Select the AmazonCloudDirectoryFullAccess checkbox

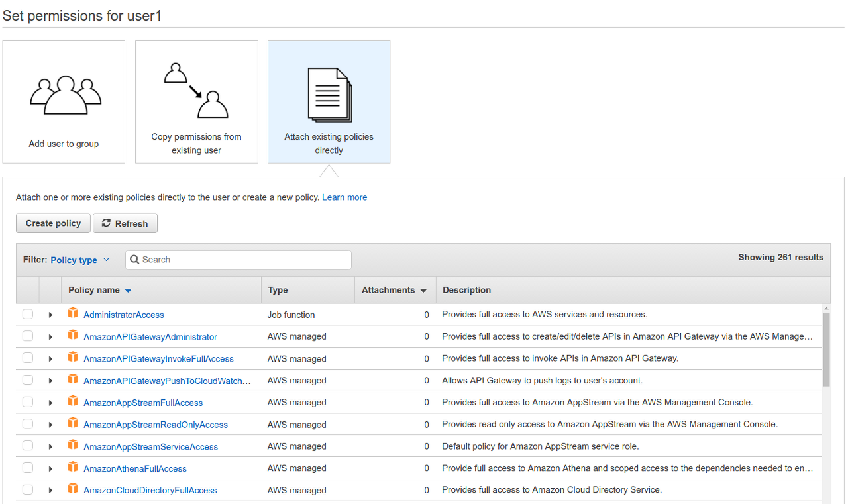[28, 490]
